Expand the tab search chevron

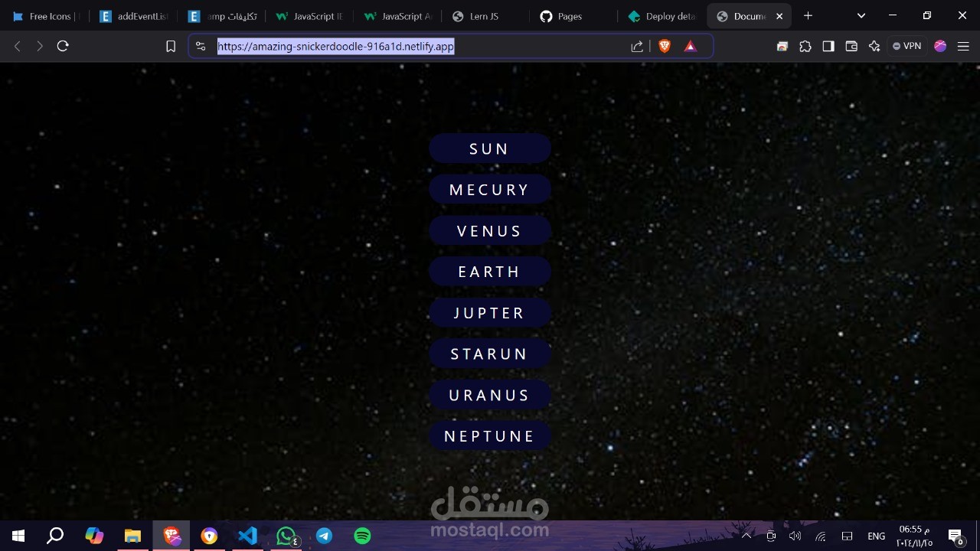(860, 15)
